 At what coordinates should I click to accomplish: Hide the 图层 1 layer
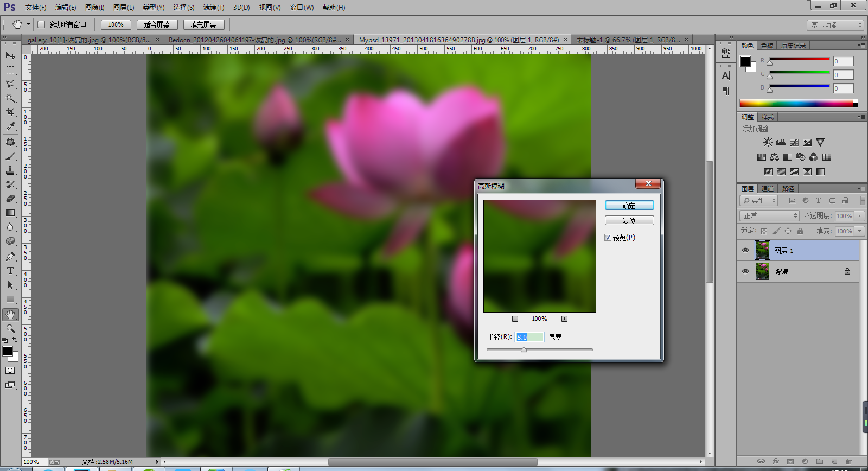[745, 250]
